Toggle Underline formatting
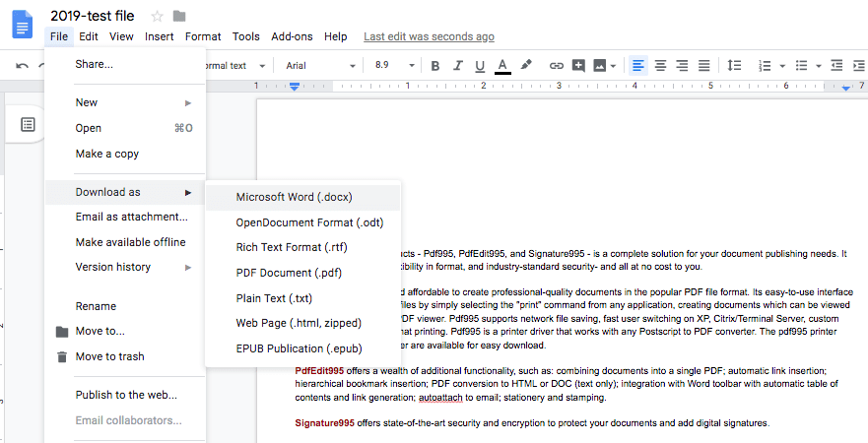 tap(480, 66)
